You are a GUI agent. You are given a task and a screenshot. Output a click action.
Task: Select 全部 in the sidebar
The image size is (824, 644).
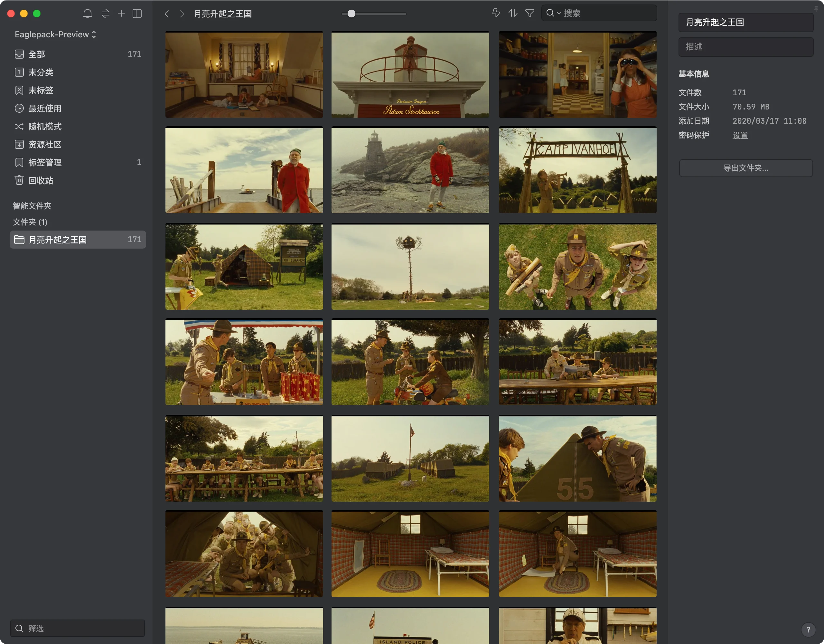click(78, 54)
